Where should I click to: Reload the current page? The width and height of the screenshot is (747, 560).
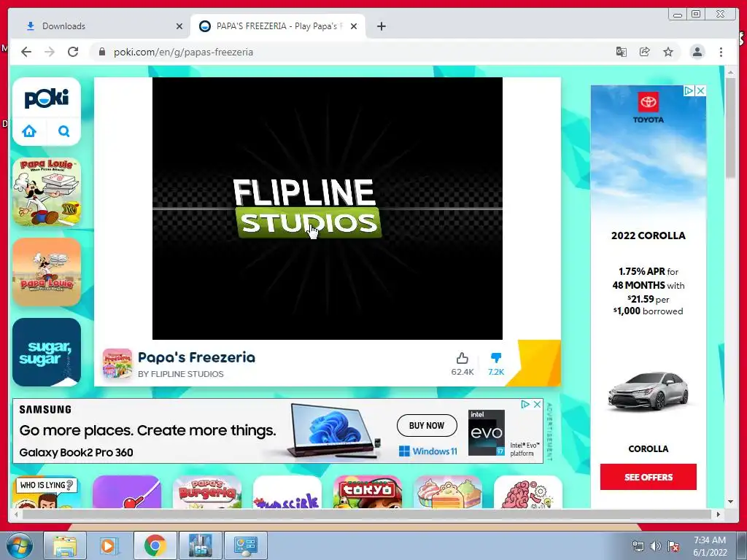pos(73,52)
